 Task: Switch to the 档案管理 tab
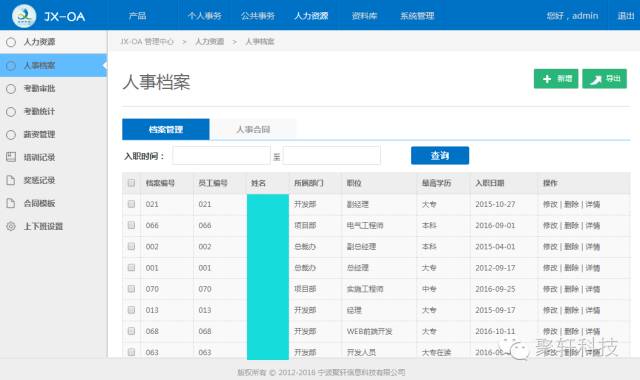tap(166, 129)
